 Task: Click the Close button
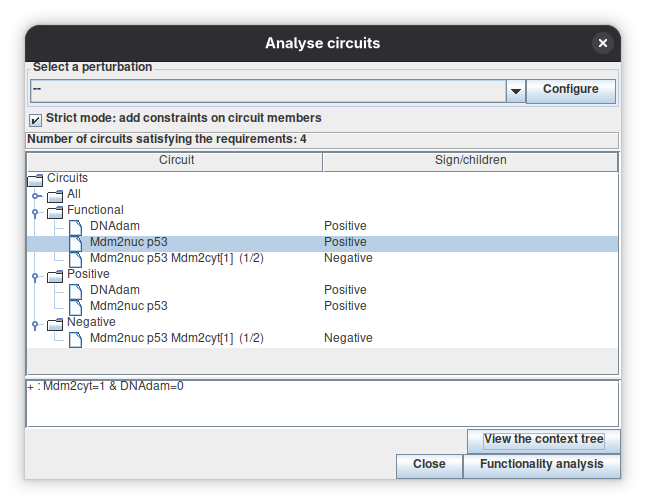429,466
